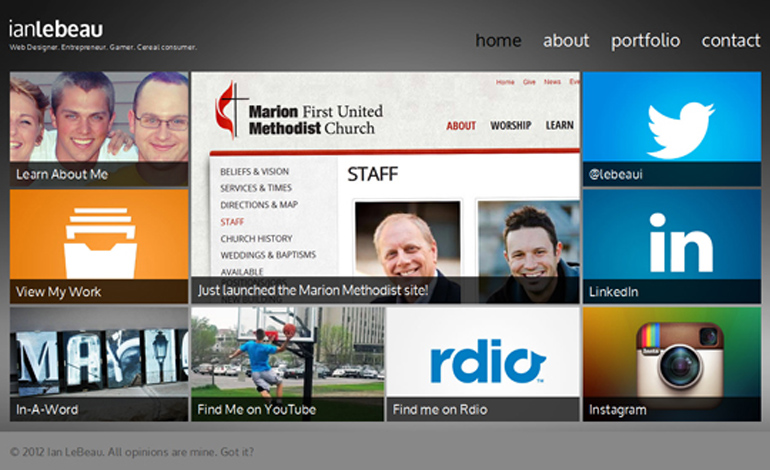770x470 pixels.
Task: Click DIRECTIONS & MAP sidebar entry
Action: [259, 205]
